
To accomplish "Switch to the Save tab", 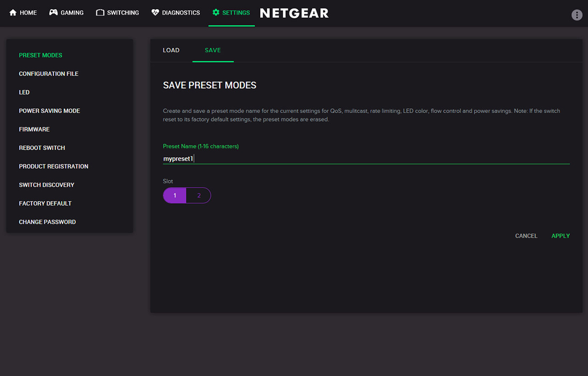I will pyautogui.click(x=213, y=50).
